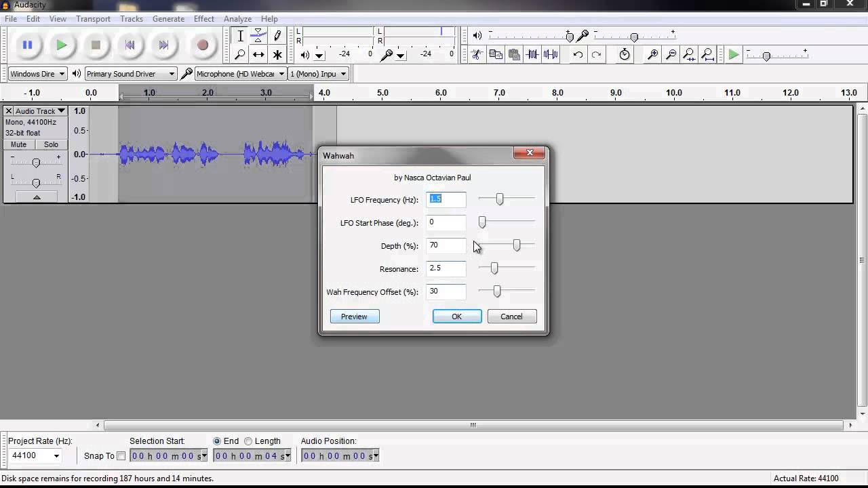Toggle Mute on Audio Track
This screenshot has height=488, width=868.
(x=19, y=144)
